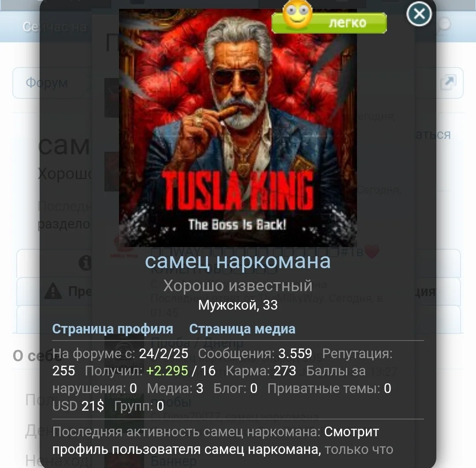This screenshot has width=476, height=468.
Task: Open «Сейчас на» navigation item
Action: tap(54, 27)
